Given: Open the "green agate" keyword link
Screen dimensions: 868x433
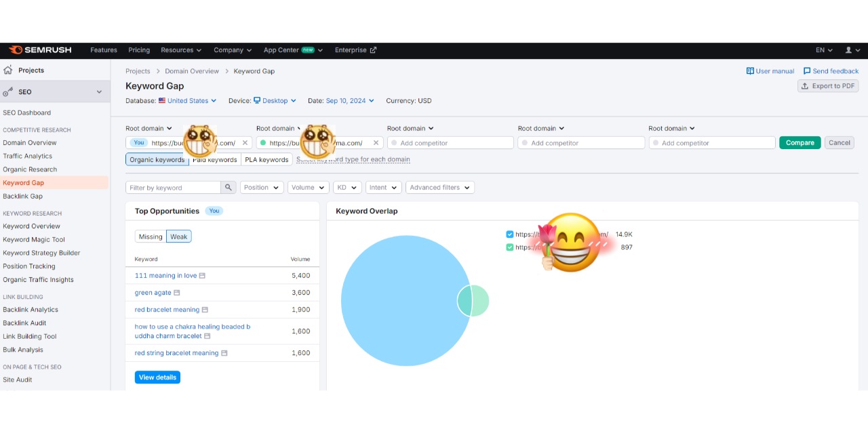Looking at the screenshot, I should [153, 293].
